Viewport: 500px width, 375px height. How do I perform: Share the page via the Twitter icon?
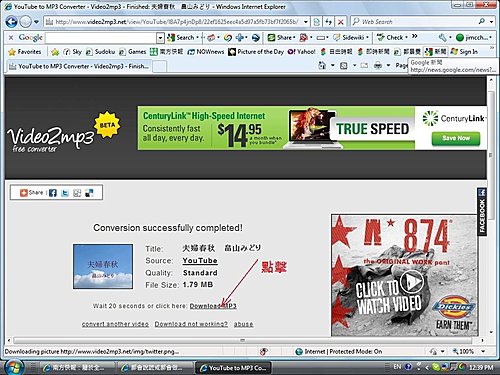pos(65,193)
